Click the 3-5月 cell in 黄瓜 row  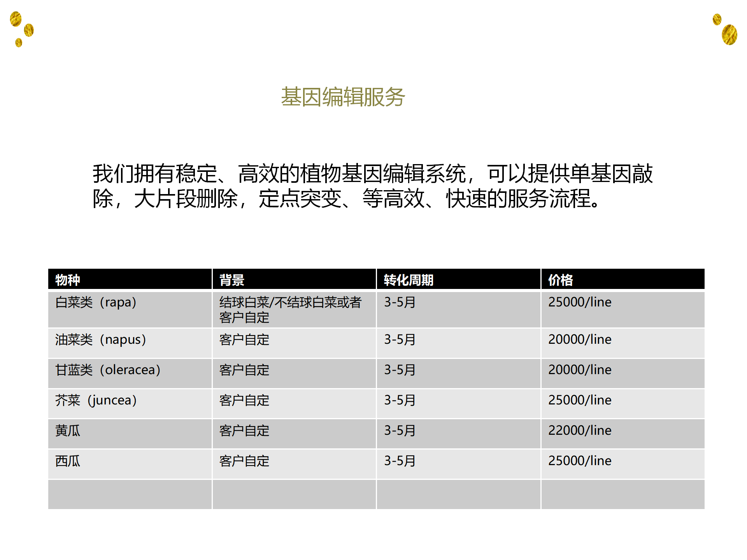click(459, 434)
